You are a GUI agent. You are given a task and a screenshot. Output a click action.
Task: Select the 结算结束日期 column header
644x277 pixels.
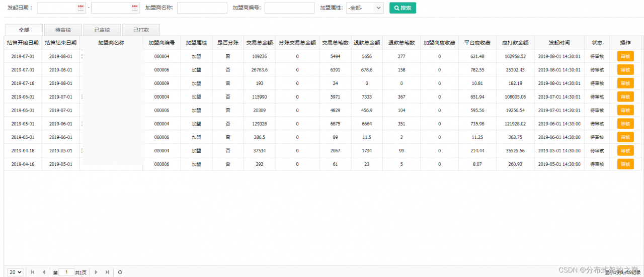(x=61, y=43)
